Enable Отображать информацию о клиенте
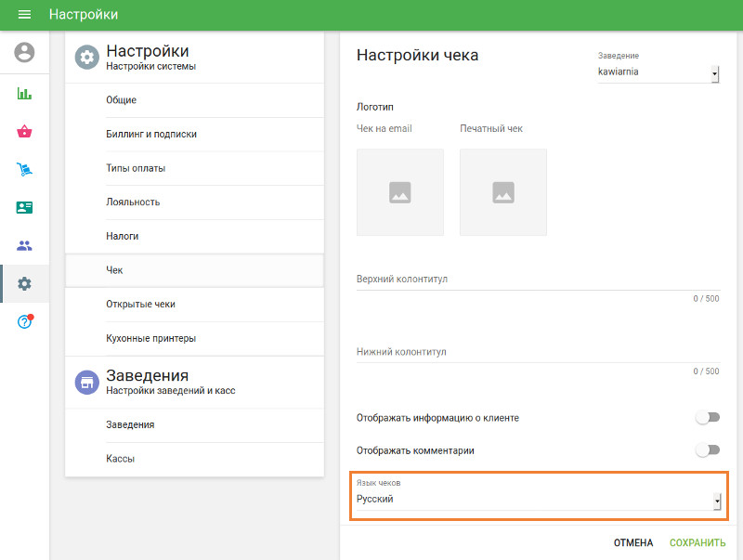The width and height of the screenshot is (743, 560). point(706,418)
